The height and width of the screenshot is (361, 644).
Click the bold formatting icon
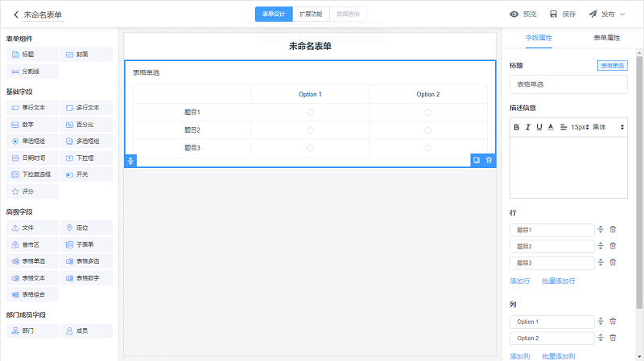coord(517,127)
